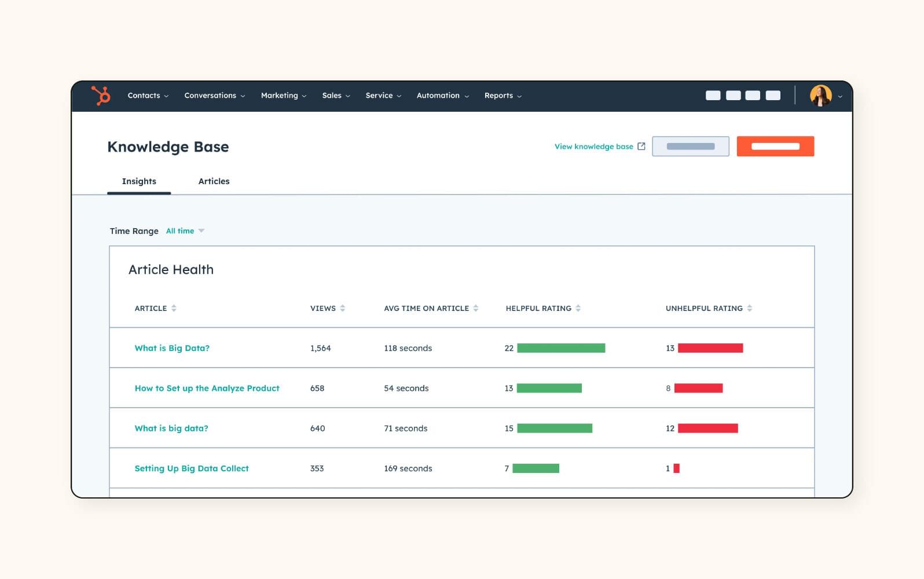Sort by HELPFUL RATING arrows
Viewport: 924px width, 579px height.
(x=578, y=309)
